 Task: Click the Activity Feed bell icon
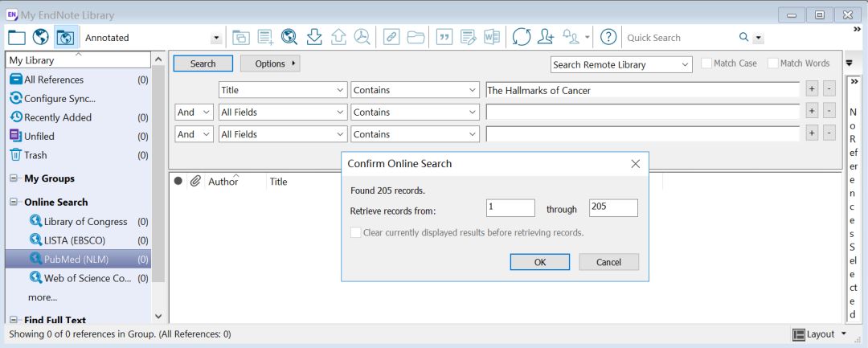click(571, 36)
